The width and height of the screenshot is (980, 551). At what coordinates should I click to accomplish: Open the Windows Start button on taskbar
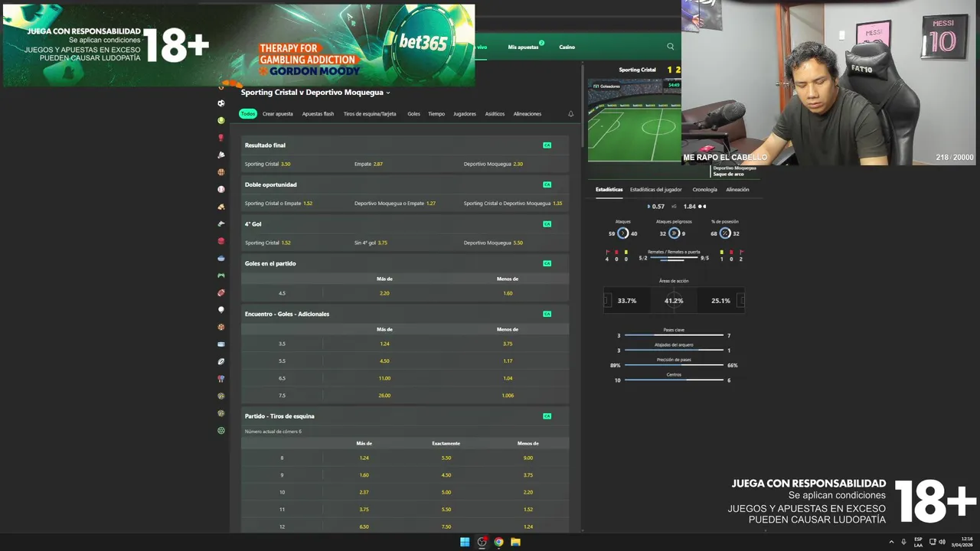(465, 542)
